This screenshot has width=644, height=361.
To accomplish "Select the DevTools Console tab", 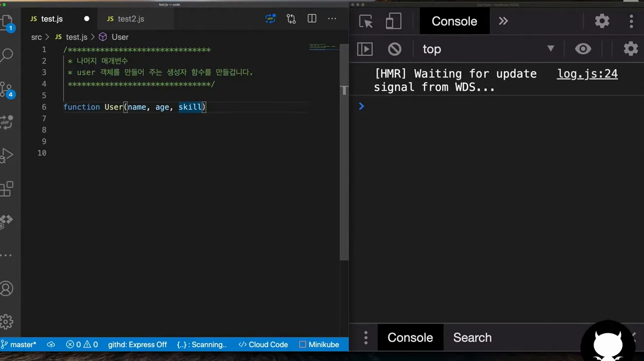I will [454, 21].
